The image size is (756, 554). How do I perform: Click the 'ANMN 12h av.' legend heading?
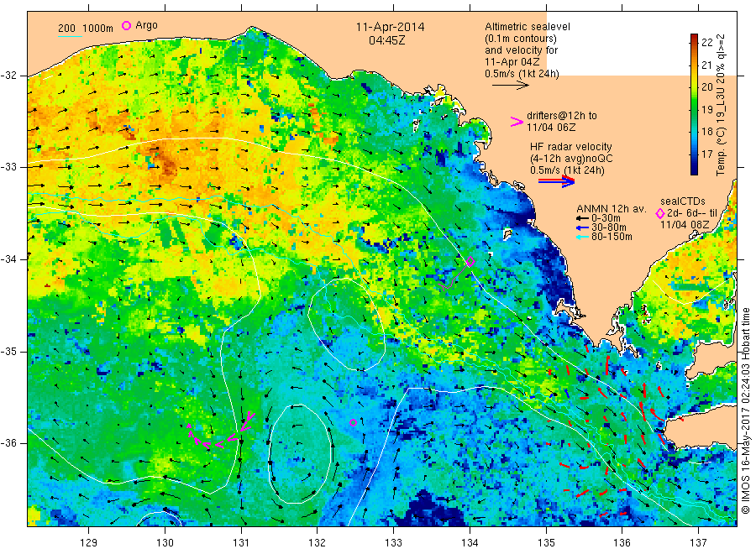612,209
